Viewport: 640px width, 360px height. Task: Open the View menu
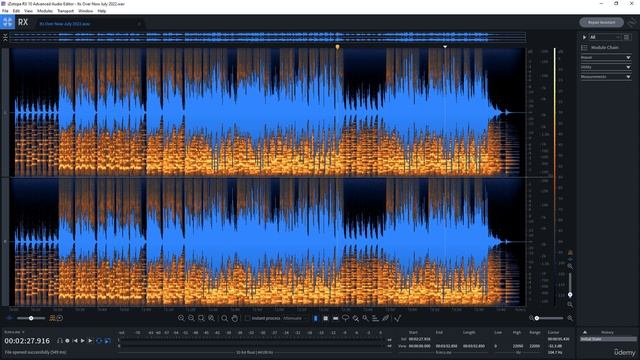(29, 11)
